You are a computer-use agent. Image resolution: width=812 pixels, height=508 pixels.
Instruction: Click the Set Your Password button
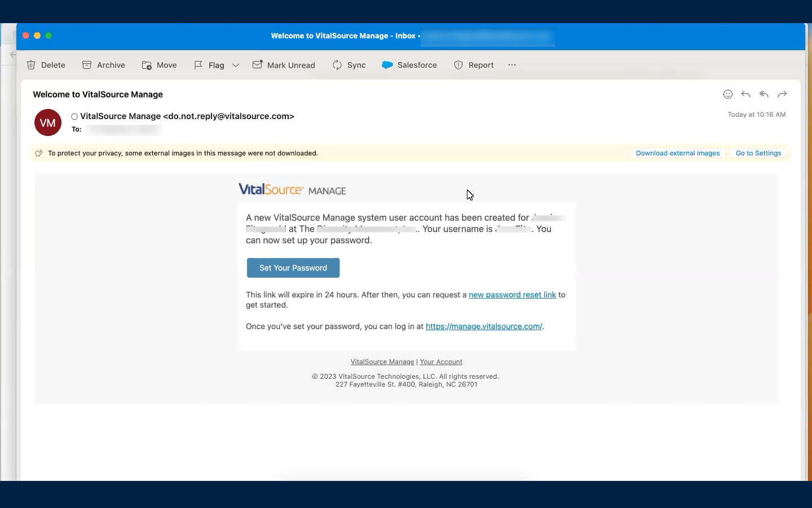pos(293,268)
